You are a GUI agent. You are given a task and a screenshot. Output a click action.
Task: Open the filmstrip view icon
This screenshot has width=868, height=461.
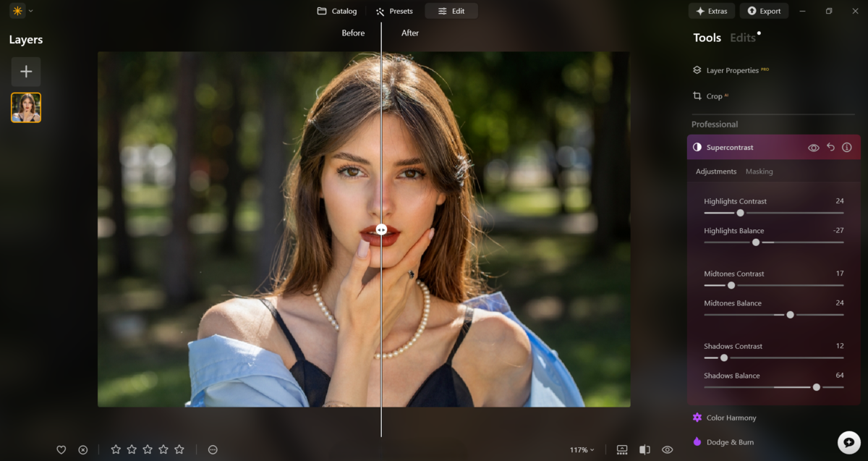pyautogui.click(x=622, y=449)
